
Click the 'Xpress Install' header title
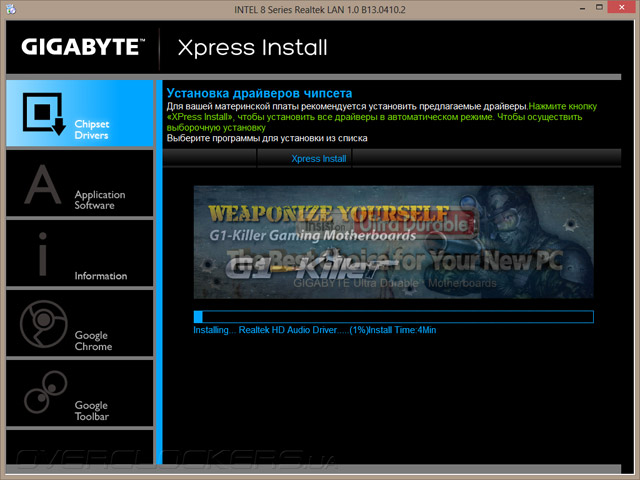253,48
